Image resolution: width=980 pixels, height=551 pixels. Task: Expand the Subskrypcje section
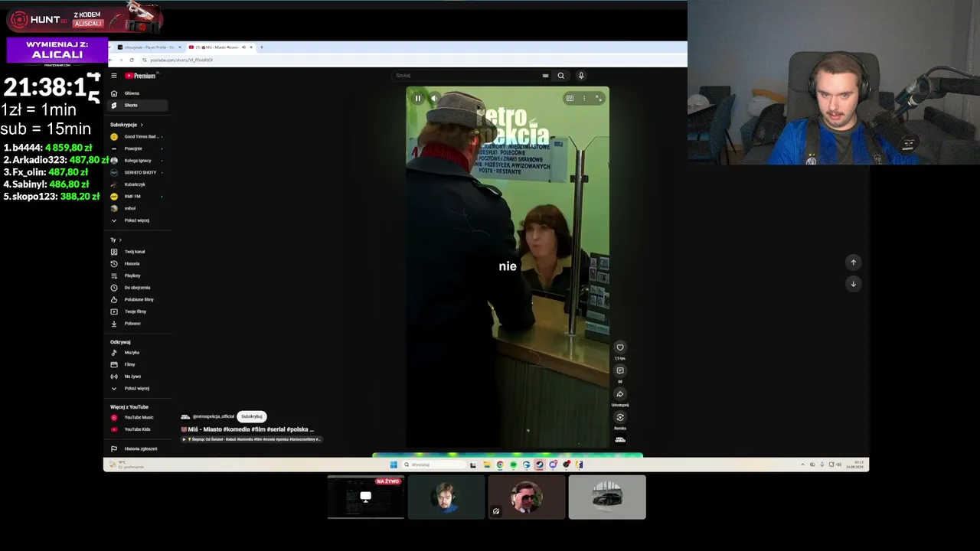(126, 125)
